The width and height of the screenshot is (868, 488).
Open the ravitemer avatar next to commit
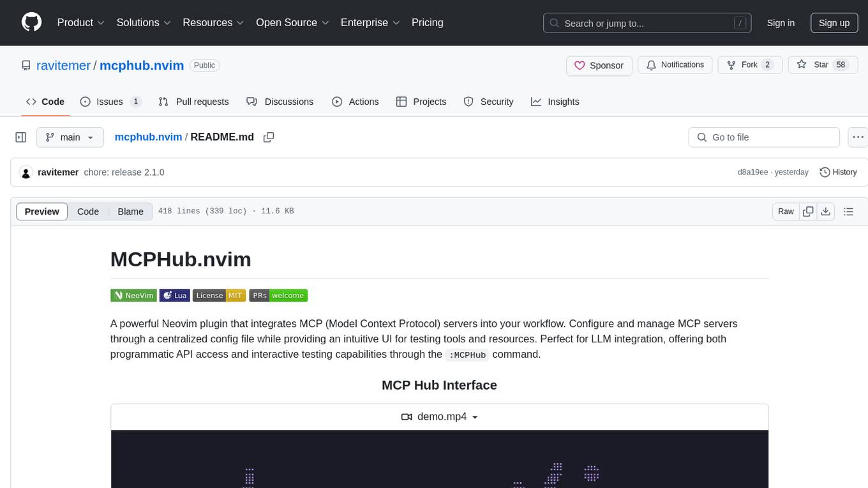coord(26,172)
